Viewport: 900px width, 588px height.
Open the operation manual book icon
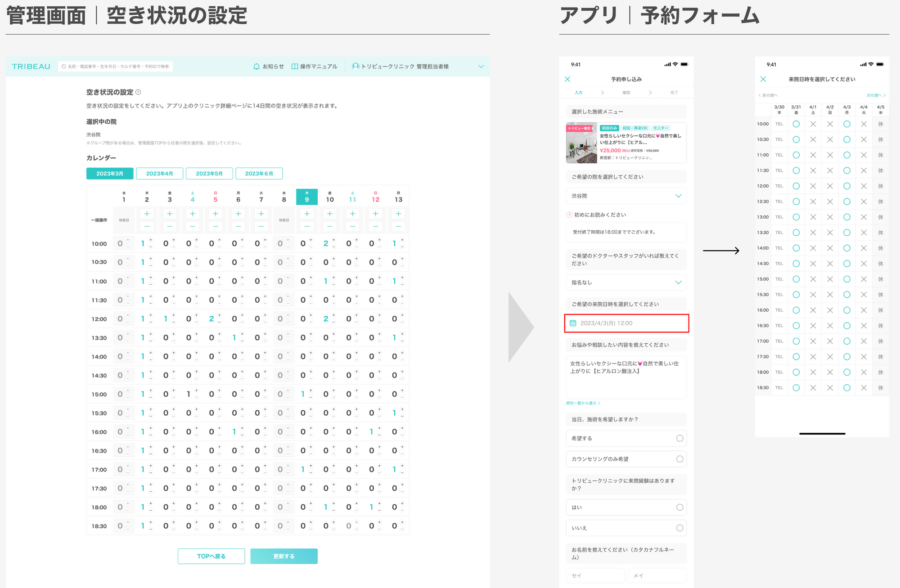(295, 67)
